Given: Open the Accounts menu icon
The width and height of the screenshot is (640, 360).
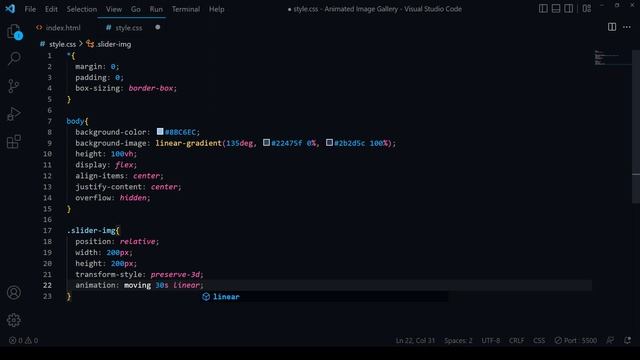Looking at the screenshot, I should coord(14,293).
